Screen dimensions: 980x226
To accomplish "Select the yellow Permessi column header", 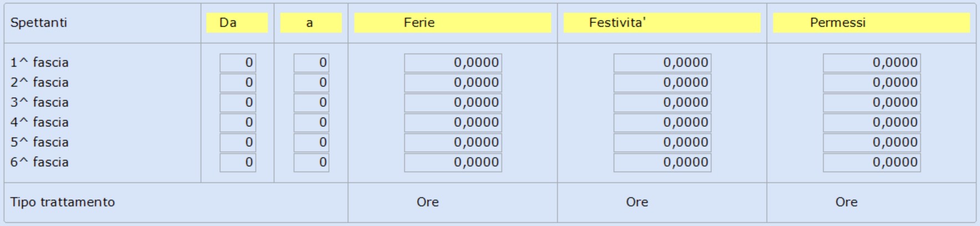I will 871,23.
